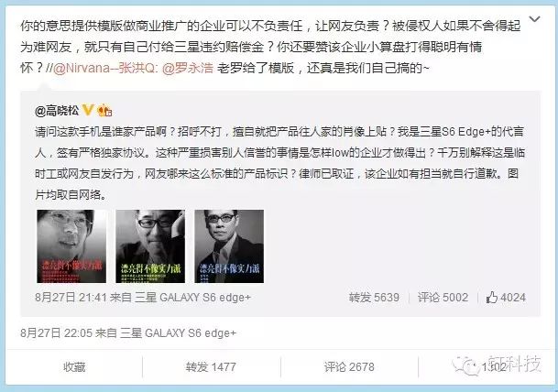Open the @高晓松 author profile
This screenshot has width=558, height=392.
click(x=57, y=111)
